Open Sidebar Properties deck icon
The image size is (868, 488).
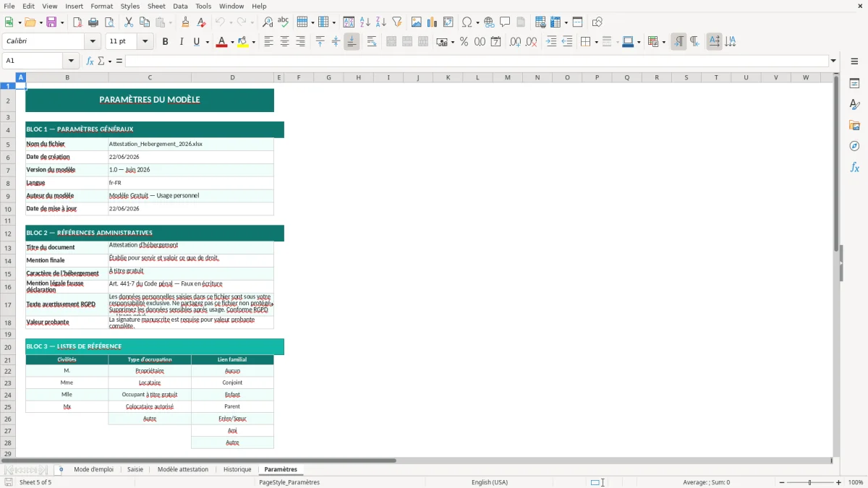click(x=854, y=84)
